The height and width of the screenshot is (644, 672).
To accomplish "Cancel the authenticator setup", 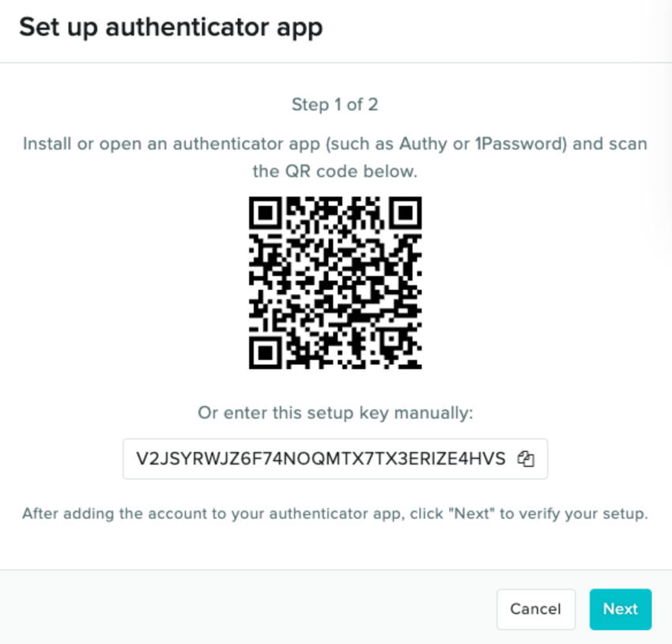I will [x=536, y=609].
